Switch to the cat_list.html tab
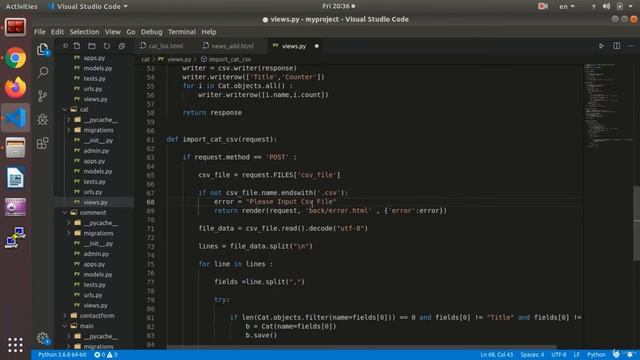This screenshot has width=640, height=360. [166, 46]
